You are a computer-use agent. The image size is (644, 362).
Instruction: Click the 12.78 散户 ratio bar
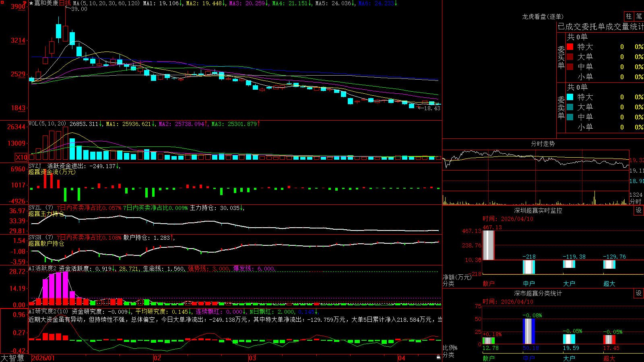[489, 341]
